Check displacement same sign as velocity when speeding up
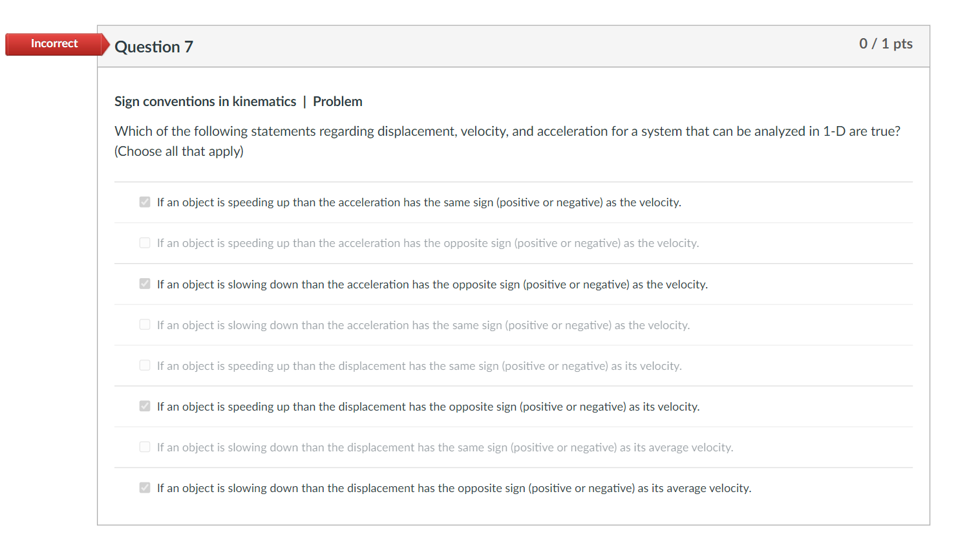 (x=145, y=365)
